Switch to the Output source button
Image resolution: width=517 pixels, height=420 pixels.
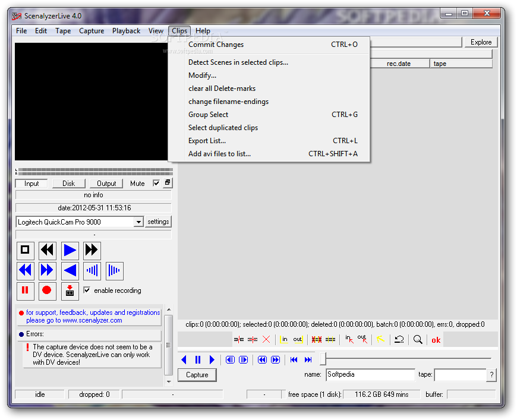click(106, 184)
